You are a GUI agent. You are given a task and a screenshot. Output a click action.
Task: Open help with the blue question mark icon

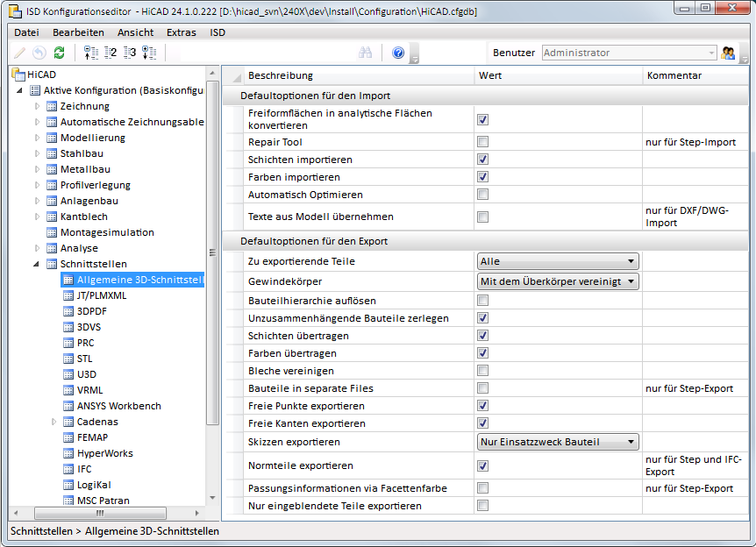(398, 53)
